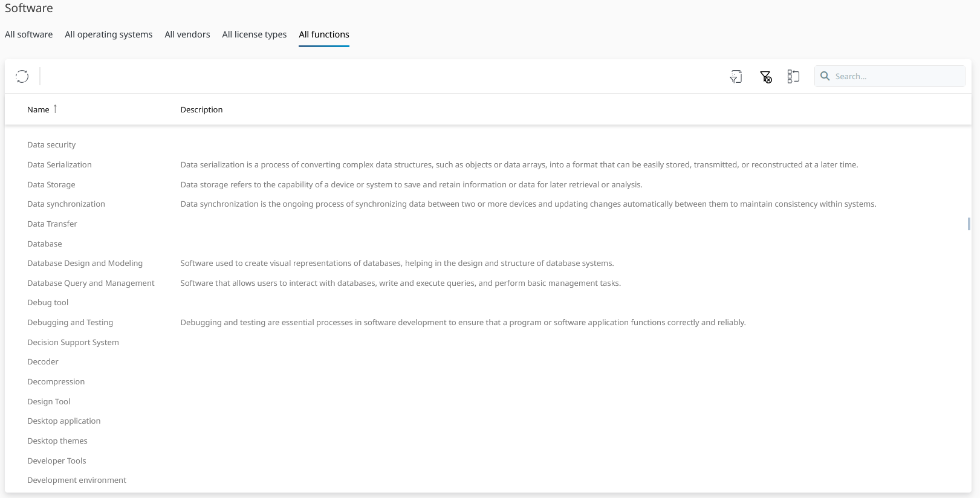Viewport: 980px width, 498px height.
Task: Click the magnifier icon in search box
Action: point(825,76)
